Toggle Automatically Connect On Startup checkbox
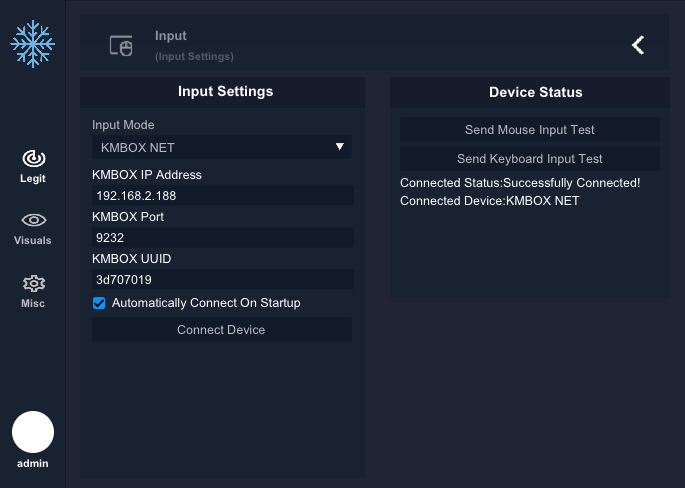 pyautogui.click(x=99, y=303)
